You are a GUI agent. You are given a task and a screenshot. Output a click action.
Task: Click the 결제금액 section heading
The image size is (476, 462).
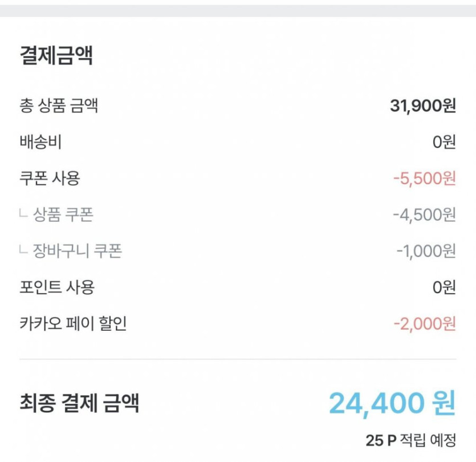click(x=56, y=56)
